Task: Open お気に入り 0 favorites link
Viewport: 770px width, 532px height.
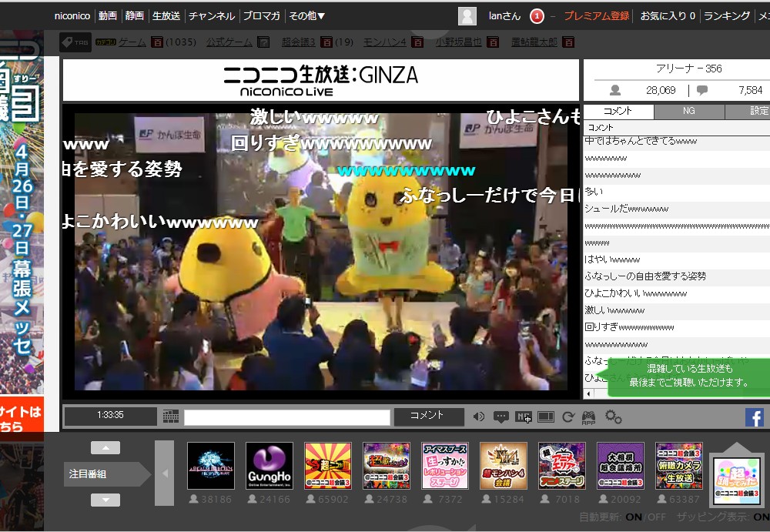Action: point(668,15)
